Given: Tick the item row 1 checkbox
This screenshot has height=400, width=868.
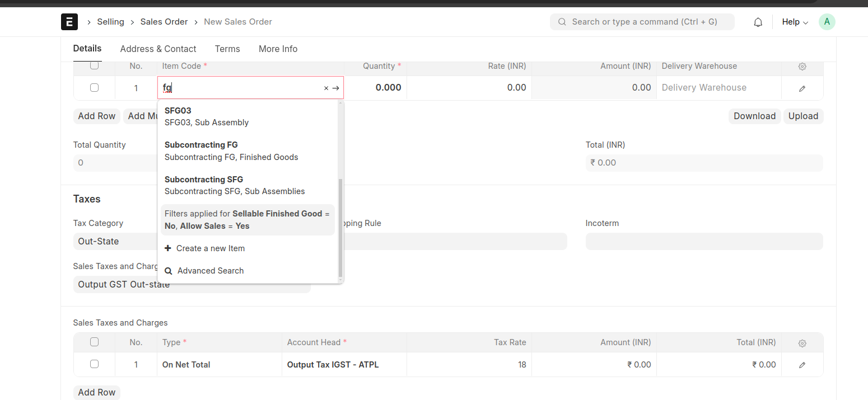Looking at the screenshot, I should pos(94,88).
